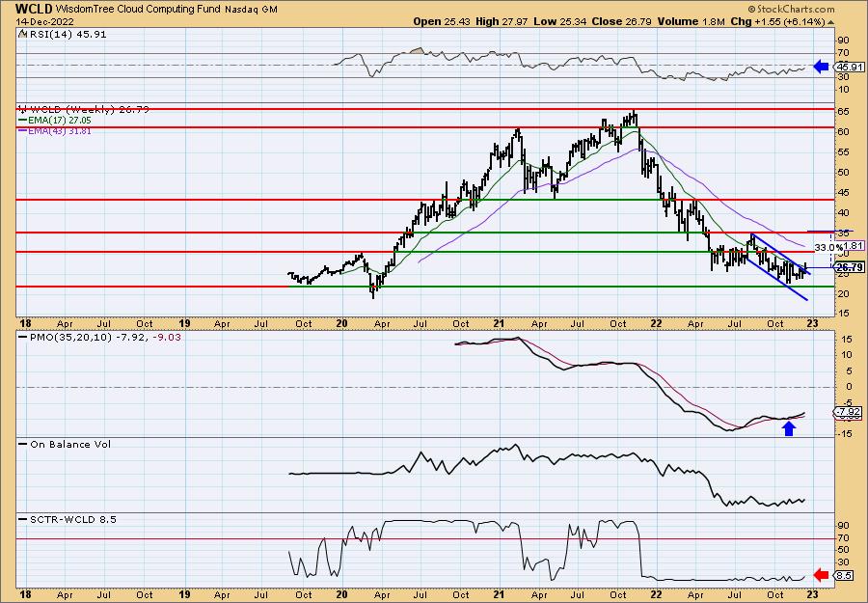This screenshot has width=868, height=603.
Task: Click the 8.5 SCTR value tag on right axis
Action: pos(844,575)
